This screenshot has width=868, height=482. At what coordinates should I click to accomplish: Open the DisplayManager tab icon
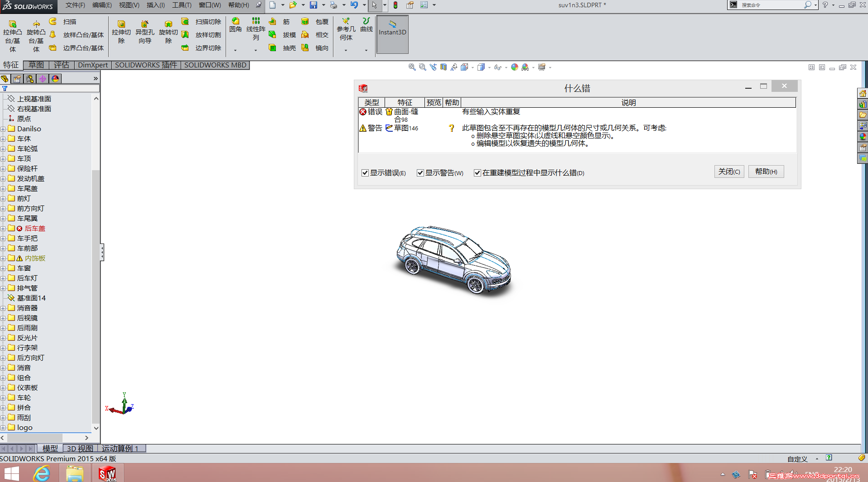55,79
